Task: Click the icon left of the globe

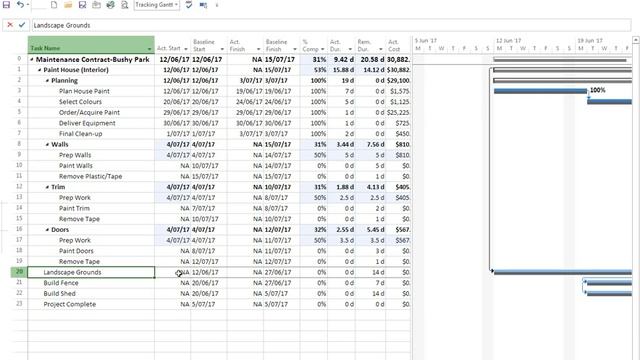Action: pyautogui.click(x=96, y=5)
